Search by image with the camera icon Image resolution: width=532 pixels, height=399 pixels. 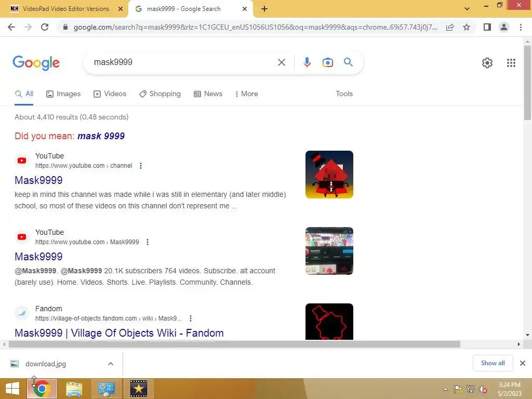327,62
